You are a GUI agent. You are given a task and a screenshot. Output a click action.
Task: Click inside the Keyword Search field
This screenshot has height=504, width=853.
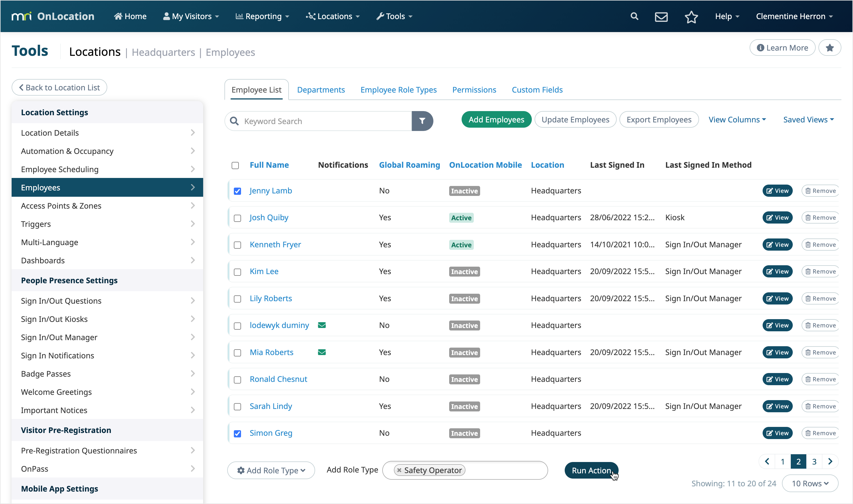(x=323, y=121)
